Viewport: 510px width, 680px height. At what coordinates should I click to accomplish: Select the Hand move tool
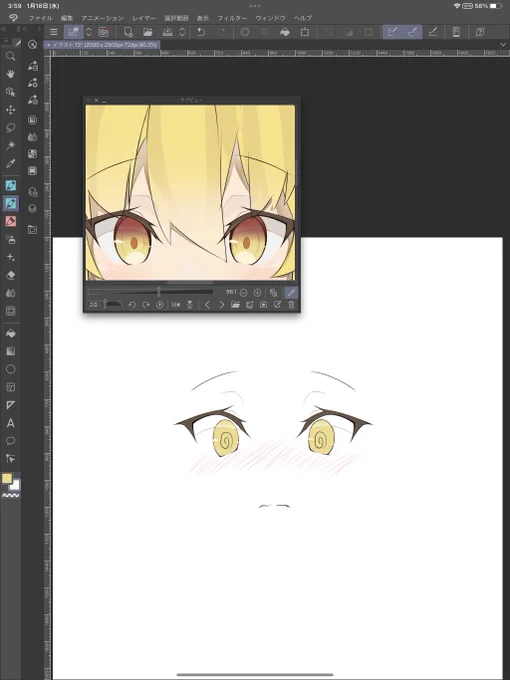pyautogui.click(x=11, y=74)
